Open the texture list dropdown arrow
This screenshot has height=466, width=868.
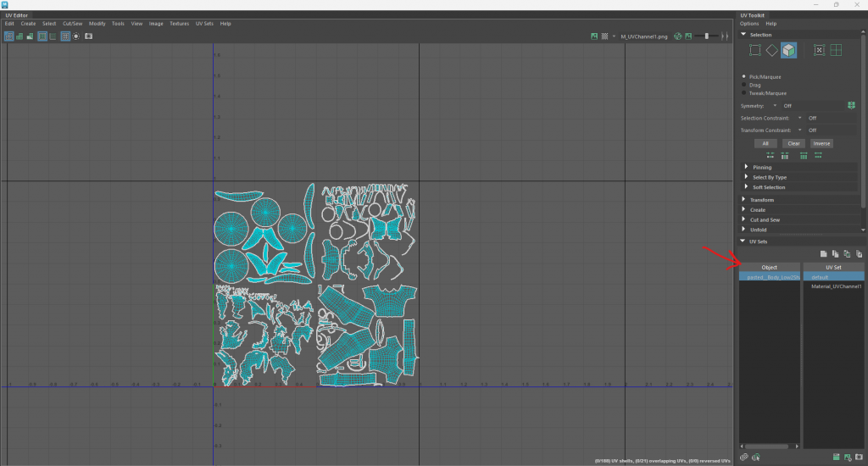coord(614,36)
